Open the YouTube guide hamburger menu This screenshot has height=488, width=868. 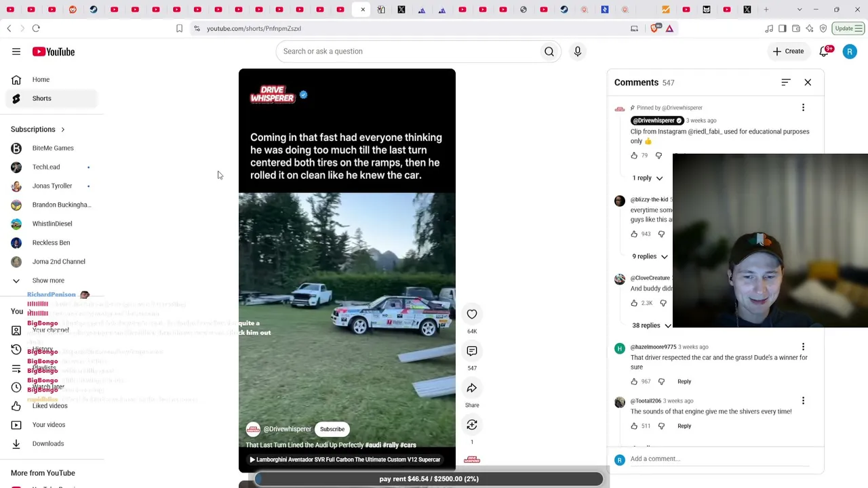coord(16,52)
